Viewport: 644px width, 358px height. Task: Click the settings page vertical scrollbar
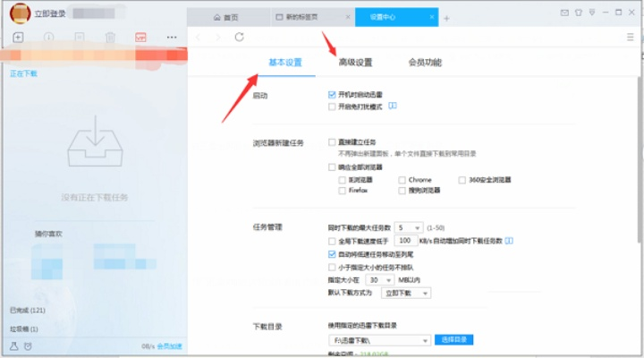(x=640, y=160)
